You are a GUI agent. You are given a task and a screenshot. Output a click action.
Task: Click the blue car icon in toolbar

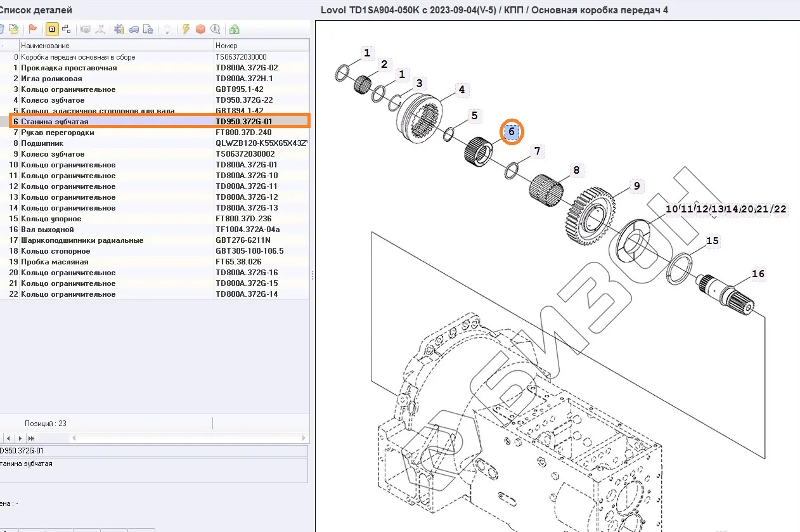[x=133, y=29]
